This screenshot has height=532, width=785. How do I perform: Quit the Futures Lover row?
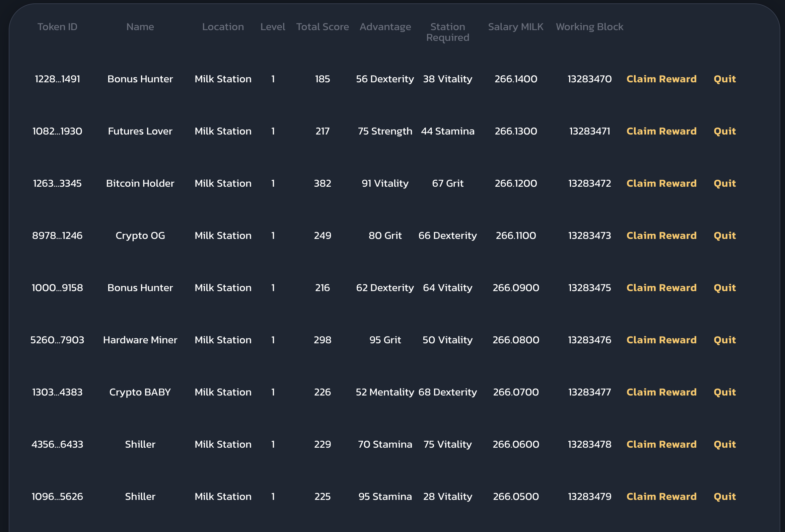point(724,131)
